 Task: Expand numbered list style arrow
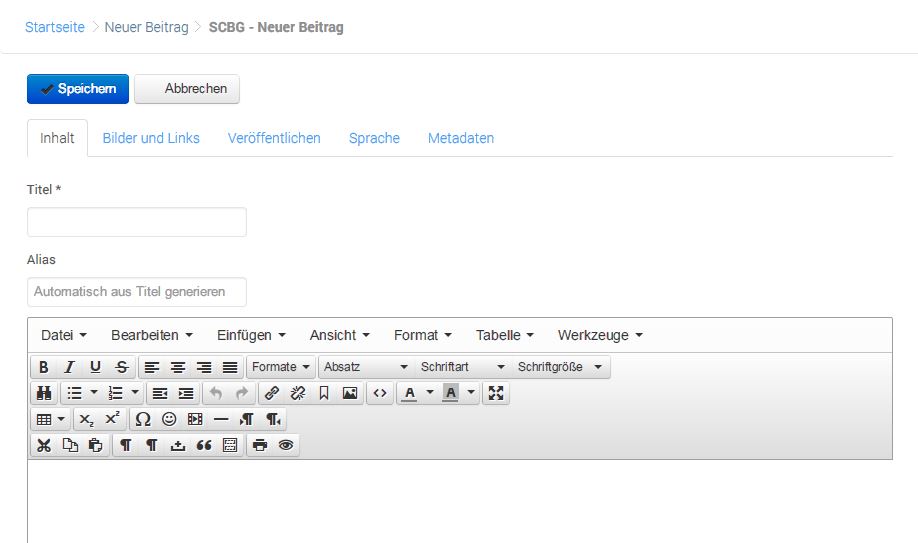[135, 392]
